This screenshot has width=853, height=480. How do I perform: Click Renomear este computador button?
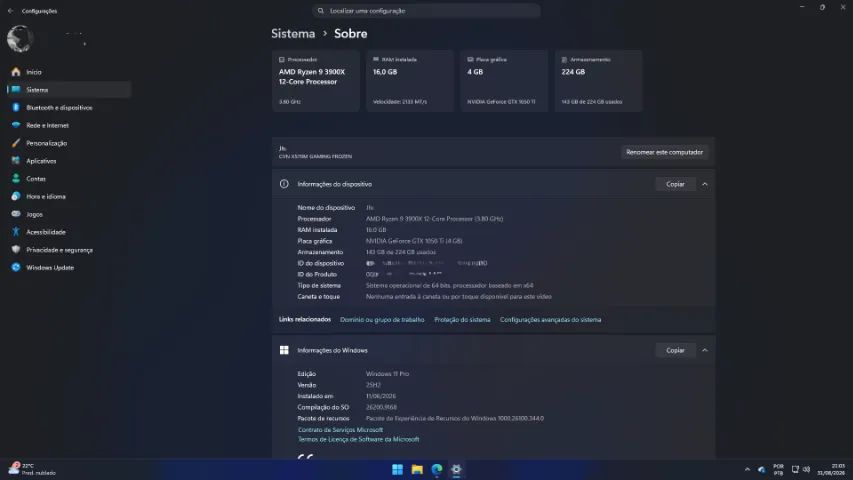664,152
